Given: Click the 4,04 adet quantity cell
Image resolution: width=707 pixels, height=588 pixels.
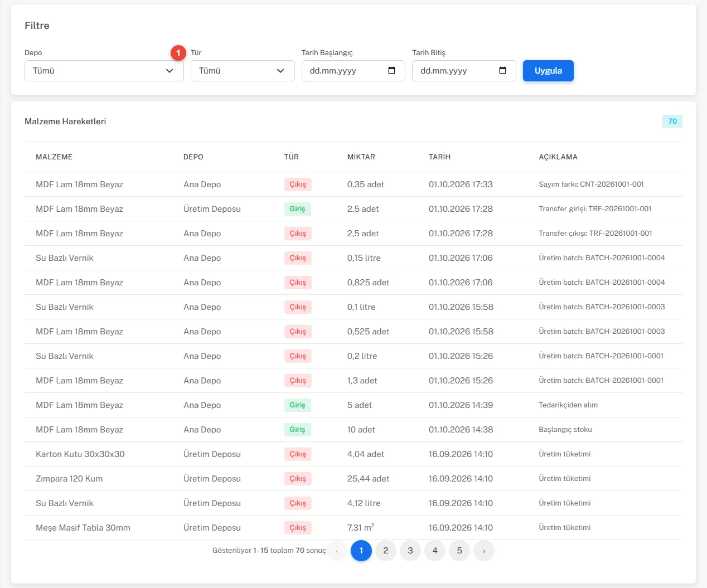Looking at the screenshot, I should 366,454.
